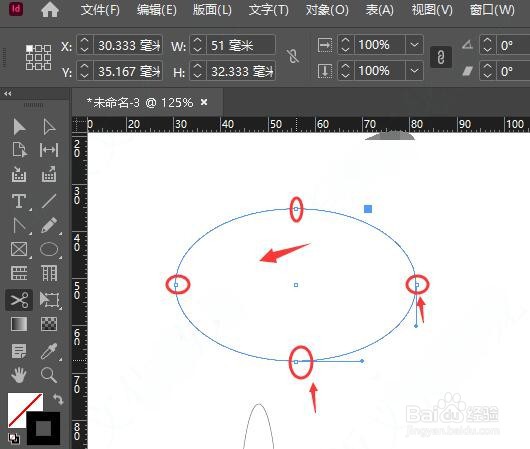Toggle constrain width and height proportions
Image resolution: width=530 pixels, height=449 pixels.
293,56
